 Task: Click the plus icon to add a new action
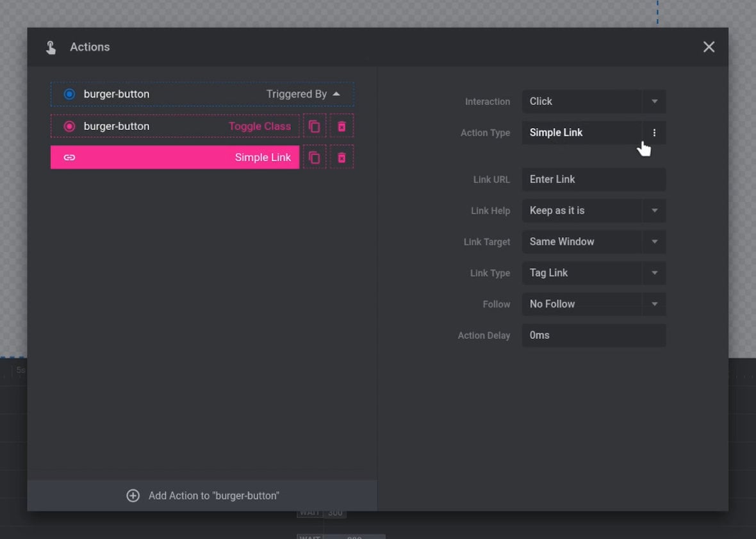click(x=133, y=495)
